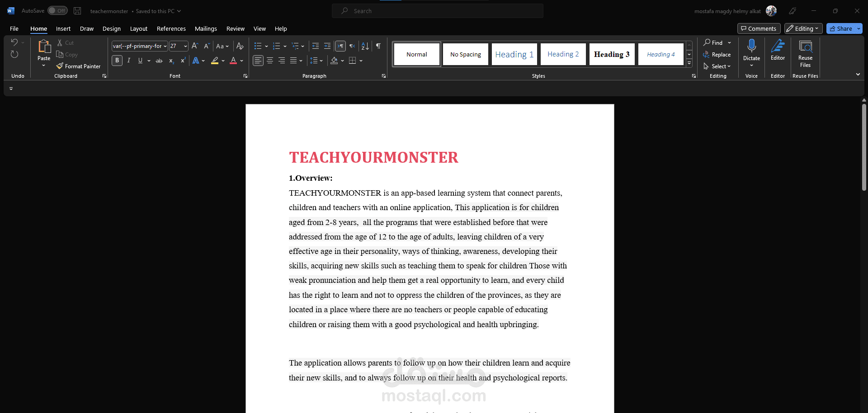Open the Dictate voice tool
868x413 pixels.
pyautogui.click(x=751, y=52)
